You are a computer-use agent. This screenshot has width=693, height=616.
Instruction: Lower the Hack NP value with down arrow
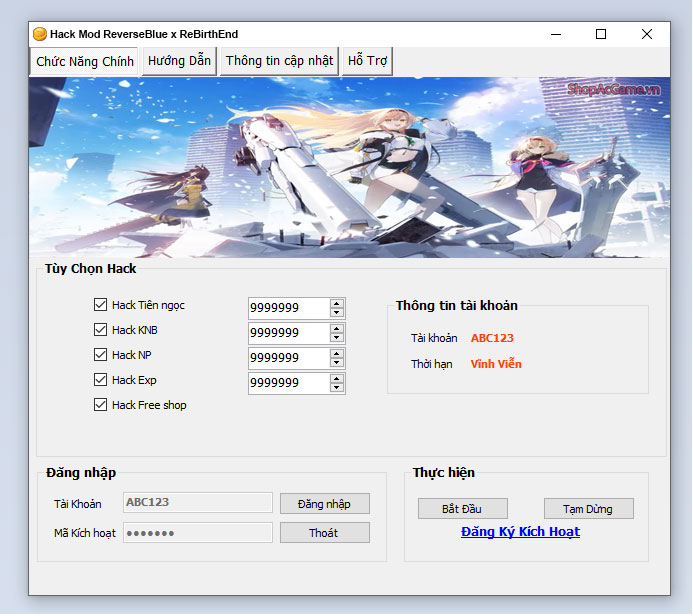337,362
